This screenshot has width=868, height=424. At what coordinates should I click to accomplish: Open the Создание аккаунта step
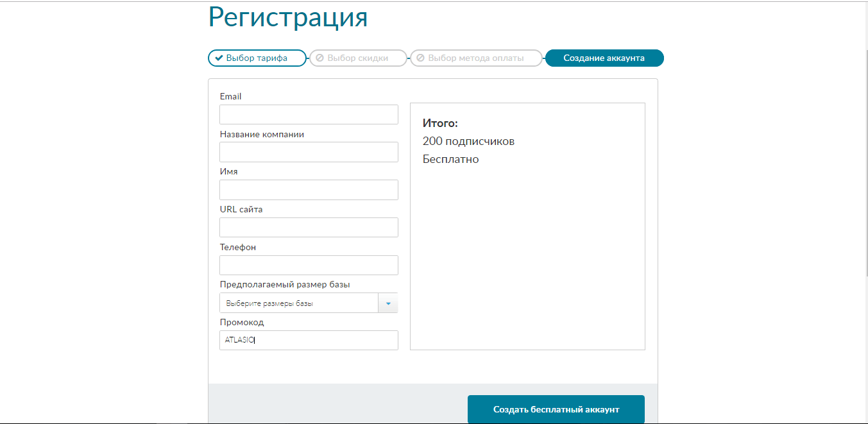point(604,58)
